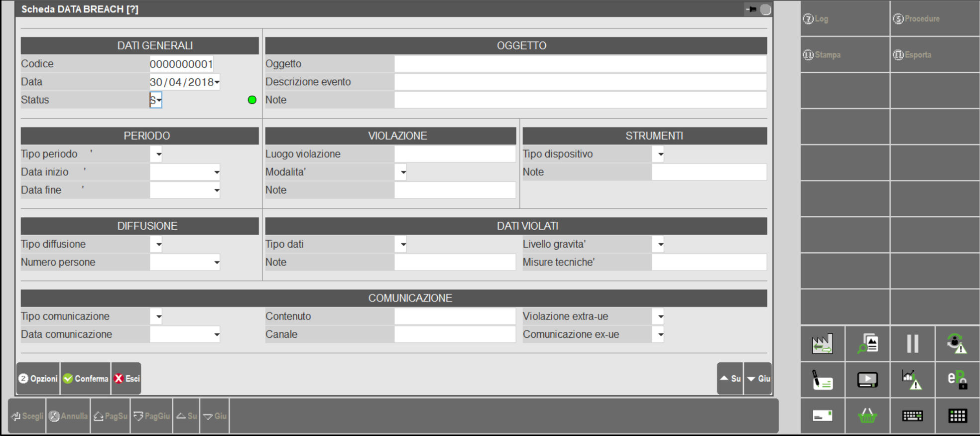The image size is (980, 436).
Task: Click the eP padlock icon
Action: pyautogui.click(x=957, y=380)
